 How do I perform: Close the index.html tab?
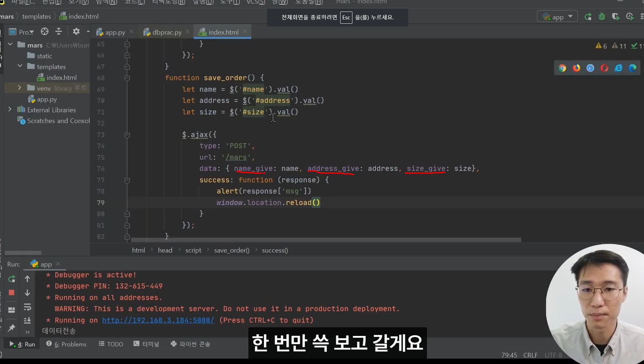(x=245, y=32)
